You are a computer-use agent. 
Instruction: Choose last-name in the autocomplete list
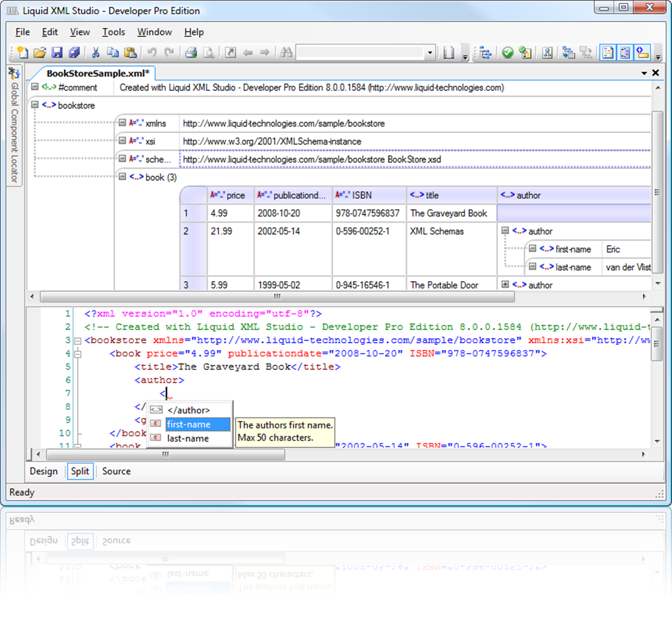pyautogui.click(x=188, y=439)
